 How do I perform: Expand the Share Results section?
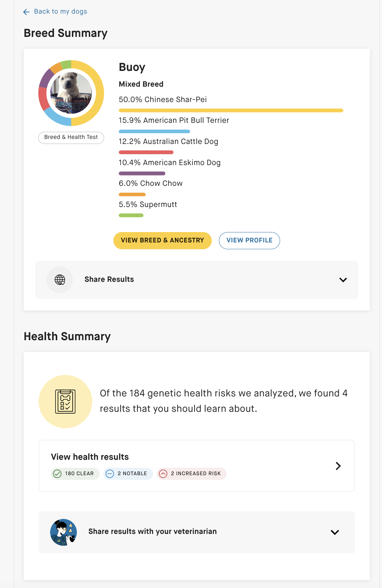point(343,280)
